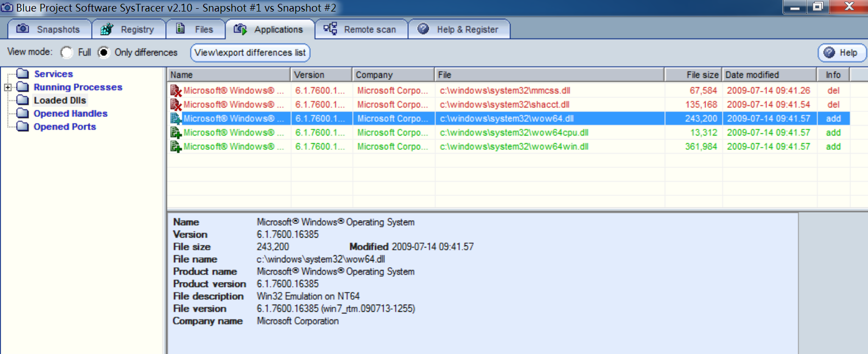The image size is (868, 354).
Task: Restore down the SysTracer window
Action: pyautogui.click(x=818, y=7)
